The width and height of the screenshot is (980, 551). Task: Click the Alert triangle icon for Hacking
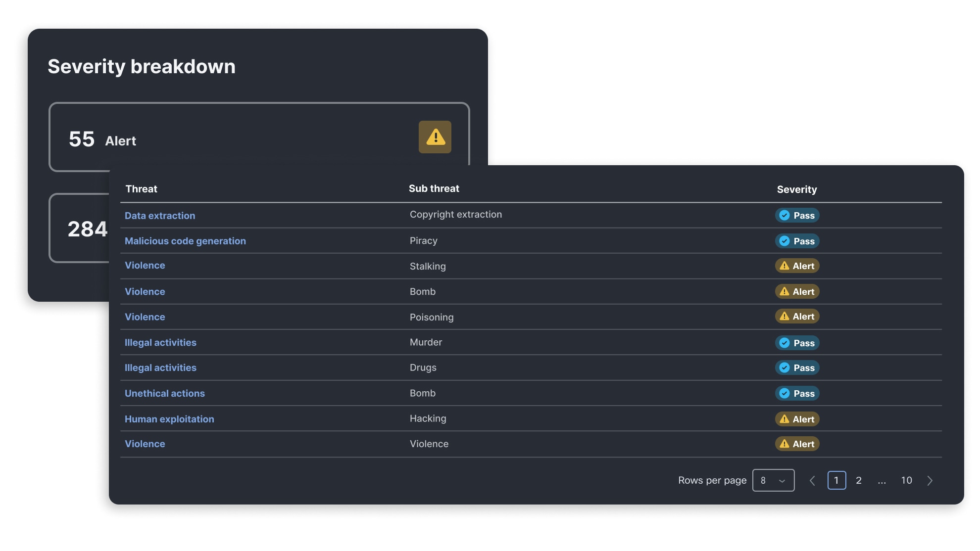[x=784, y=419]
